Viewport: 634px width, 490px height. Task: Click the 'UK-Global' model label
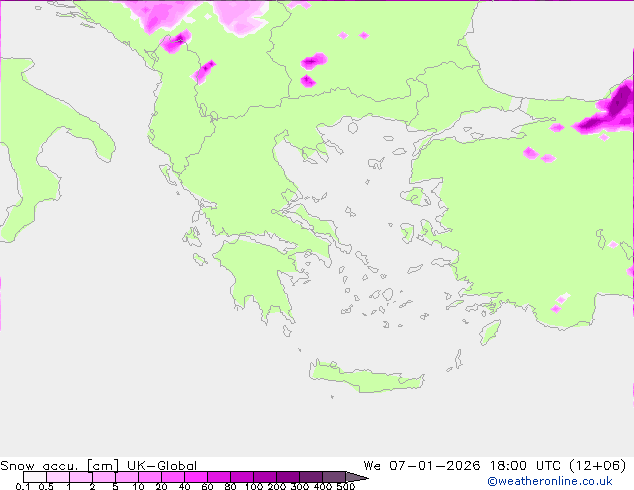click(162, 466)
